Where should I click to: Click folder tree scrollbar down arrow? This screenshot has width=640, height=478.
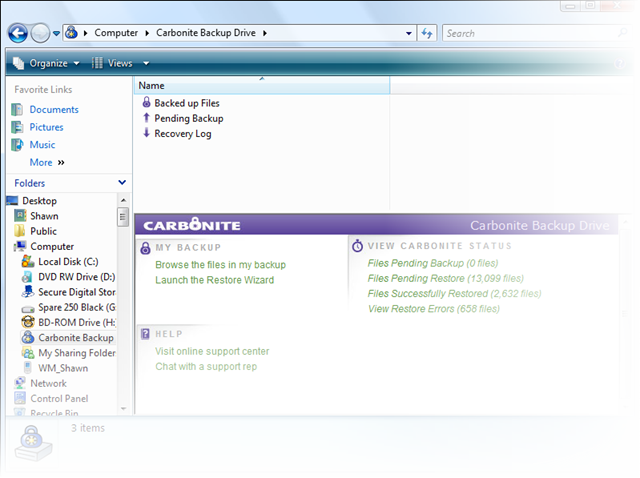click(x=123, y=409)
